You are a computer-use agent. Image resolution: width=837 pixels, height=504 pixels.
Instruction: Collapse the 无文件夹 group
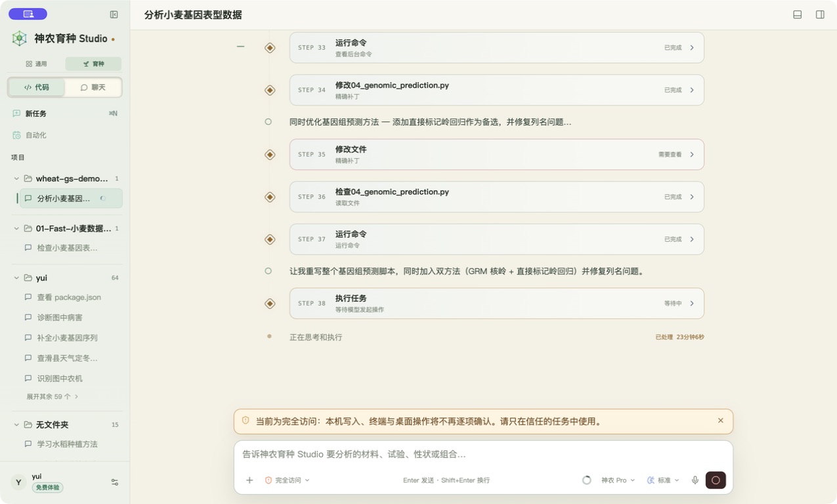(16, 425)
